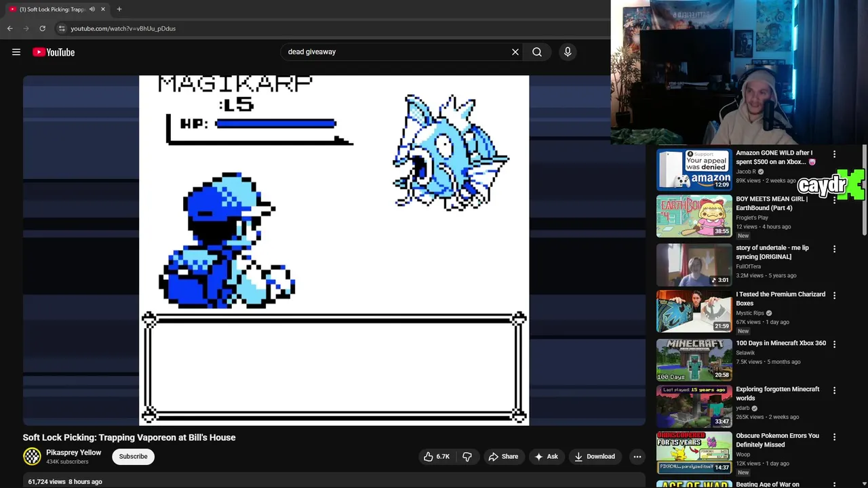
Task: Click Mystic Rips channel name
Action: coord(750,313)
